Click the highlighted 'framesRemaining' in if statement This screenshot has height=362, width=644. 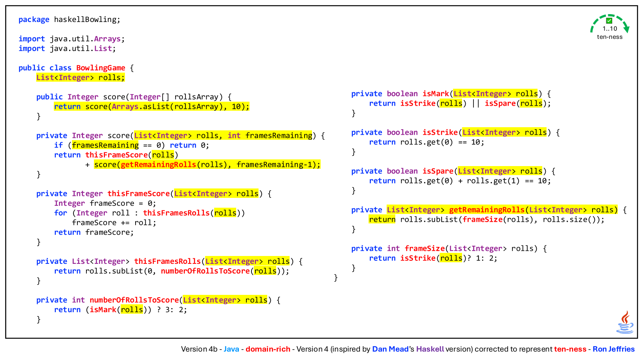click(105, 145)
